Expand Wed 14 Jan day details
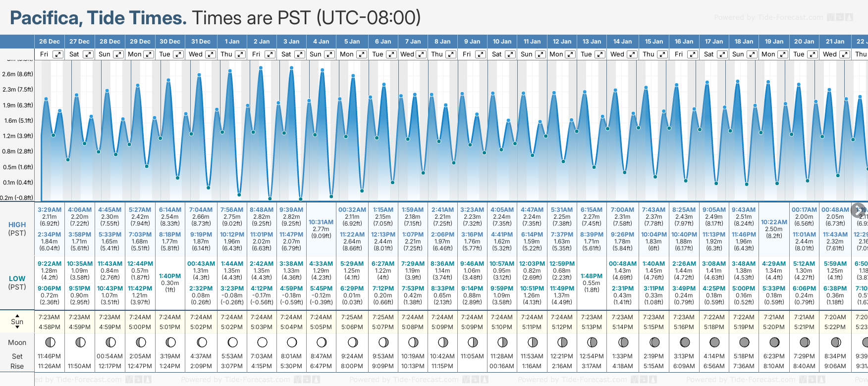 (632, 54)
